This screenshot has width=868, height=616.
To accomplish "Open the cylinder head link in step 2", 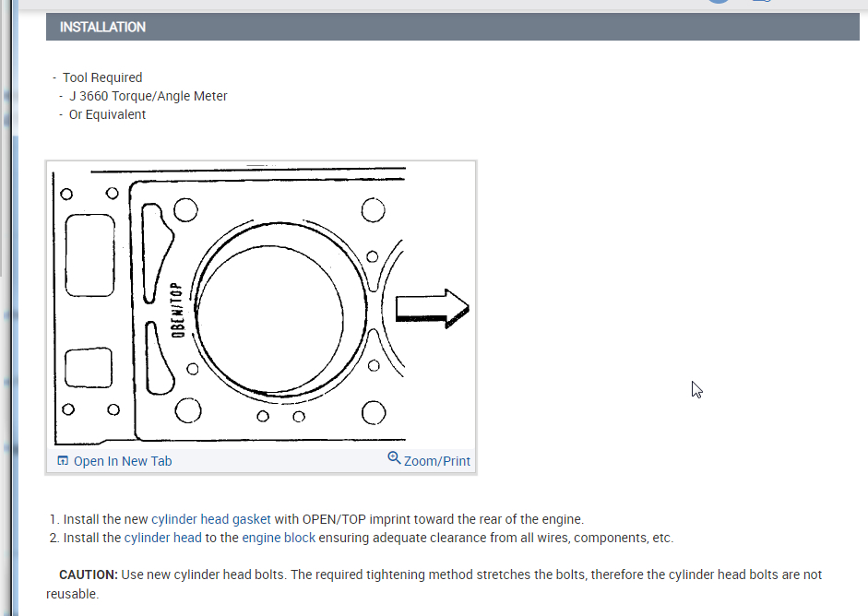I will point(162,538).
